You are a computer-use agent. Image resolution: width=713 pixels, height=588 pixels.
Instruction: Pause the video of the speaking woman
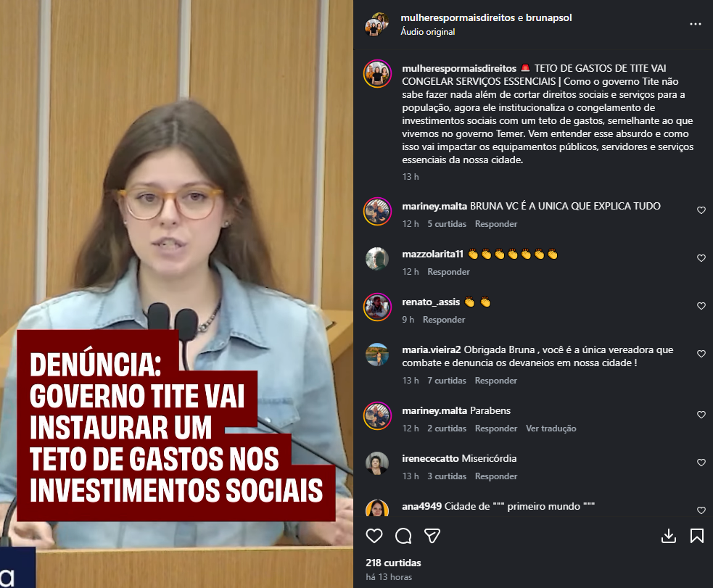coord(176,294)
